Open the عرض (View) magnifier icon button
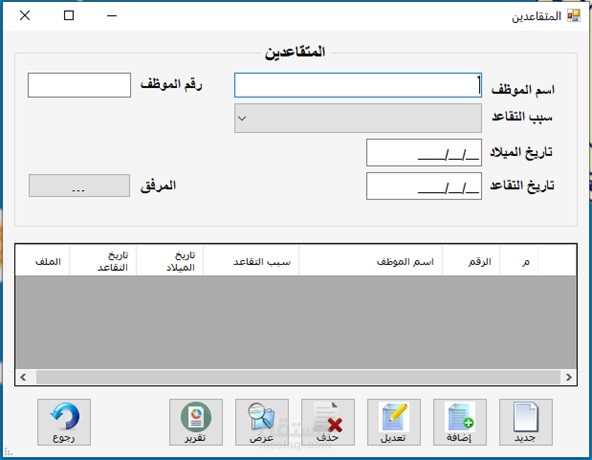 click(x=262, y=422)
